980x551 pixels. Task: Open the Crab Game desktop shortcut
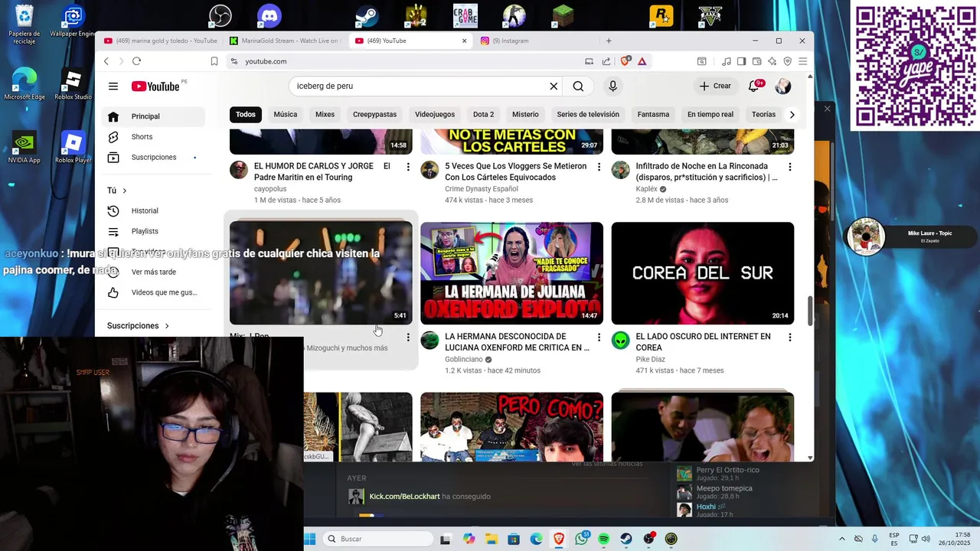tap(465, 15)
